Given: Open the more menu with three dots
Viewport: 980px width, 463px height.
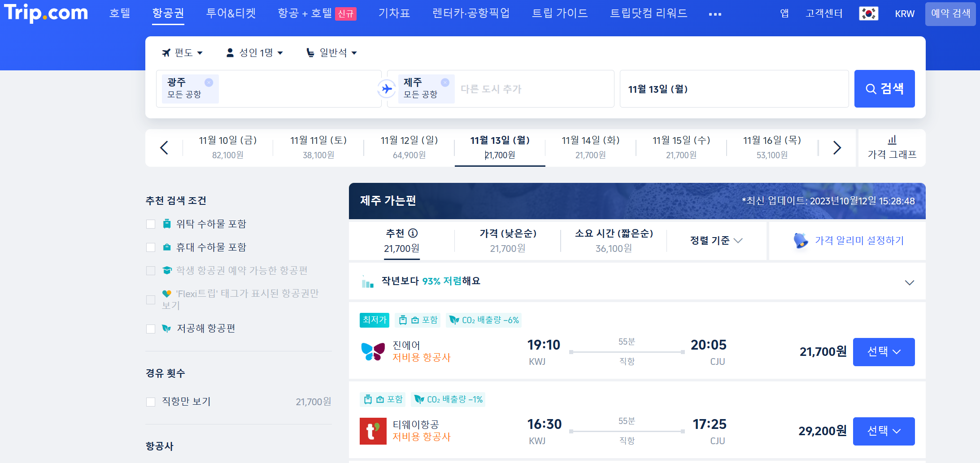Looking at the screenshot, I should [x=714, y=14].
